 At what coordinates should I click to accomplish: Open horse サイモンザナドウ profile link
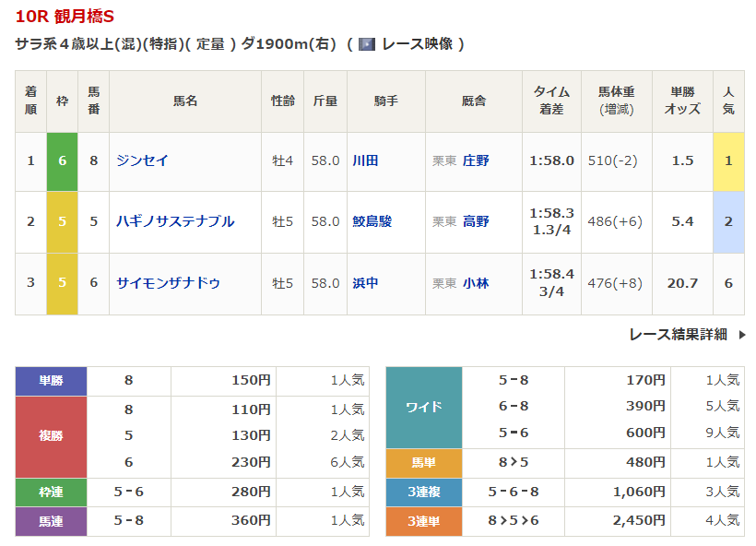168,283
